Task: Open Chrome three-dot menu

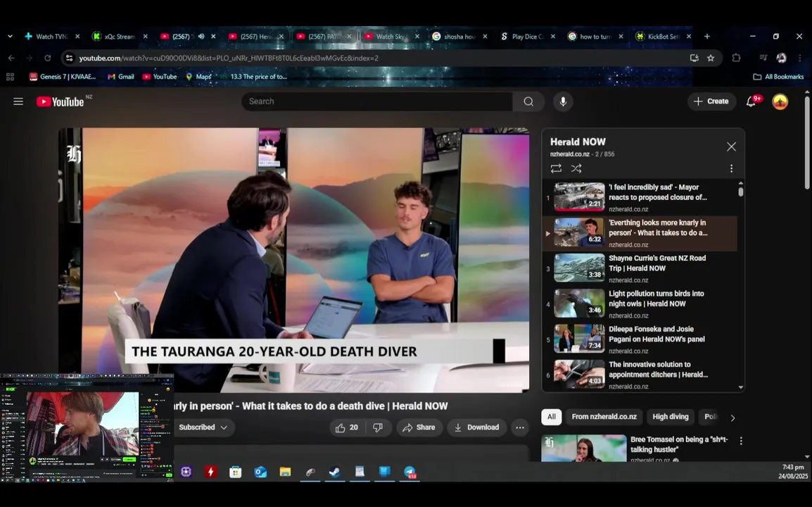Action: click(x=800, y=58)
